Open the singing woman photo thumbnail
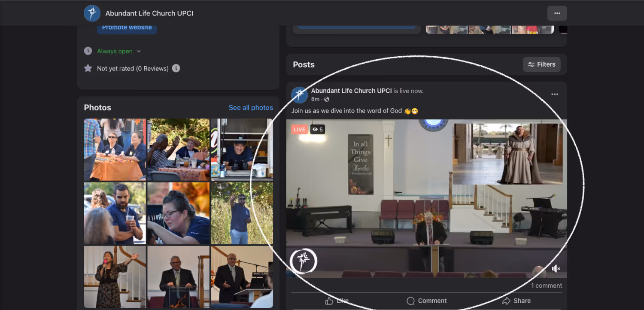This screenshot has height=310, width=644. tap(114, 277)
